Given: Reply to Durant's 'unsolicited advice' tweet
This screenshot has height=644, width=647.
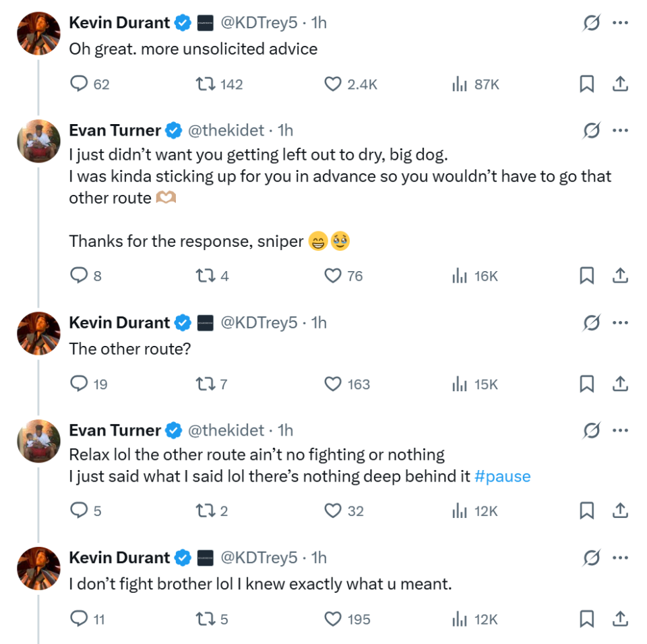Looking at the screenshot, I should pyautogui.click(x=80, y=84).
